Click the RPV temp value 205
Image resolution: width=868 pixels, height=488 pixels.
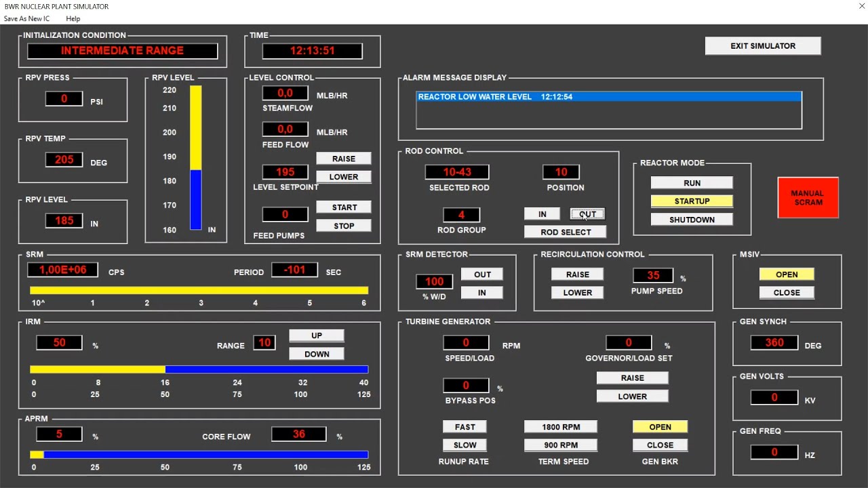pos(64,160)
